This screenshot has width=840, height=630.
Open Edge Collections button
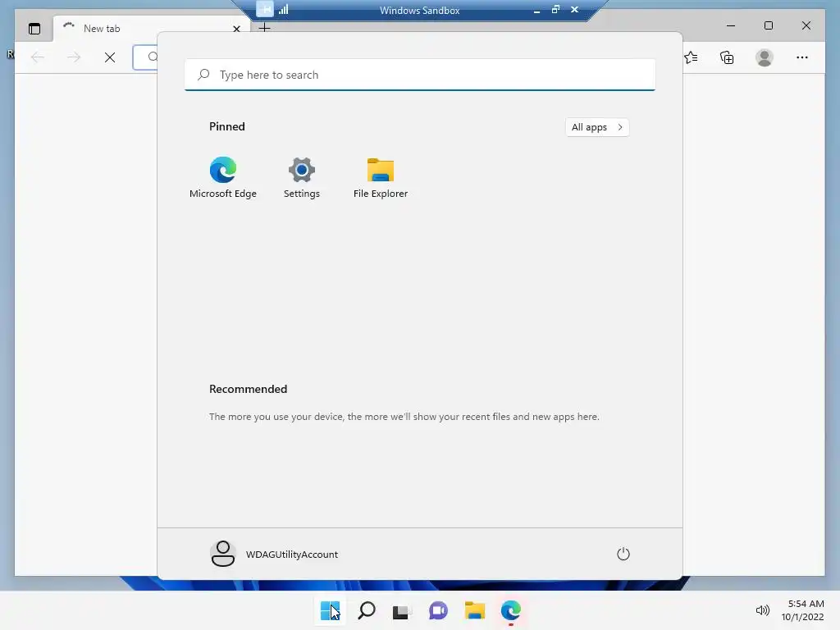(x=727, y=57)
